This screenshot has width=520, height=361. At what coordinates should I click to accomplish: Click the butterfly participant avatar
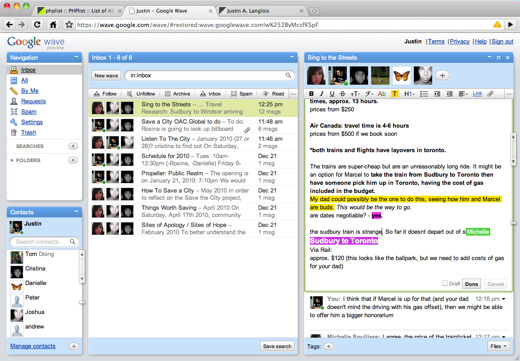tap(401, 75)
